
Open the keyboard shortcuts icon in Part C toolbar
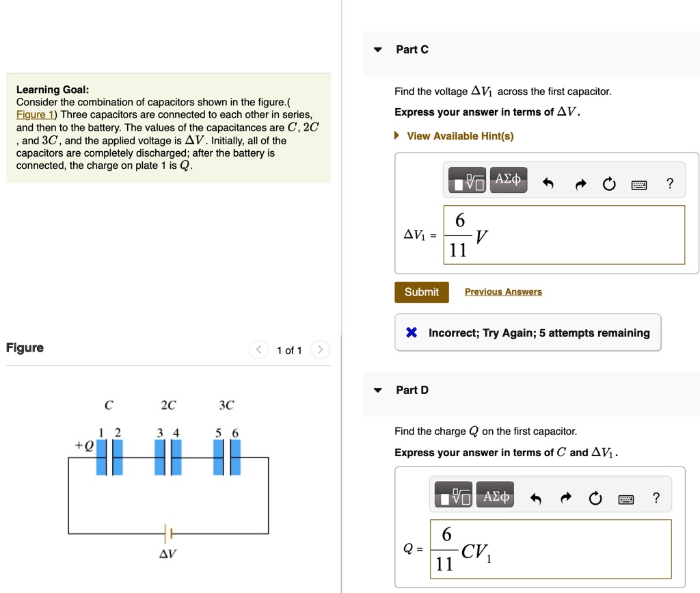(x=638, y=183)
